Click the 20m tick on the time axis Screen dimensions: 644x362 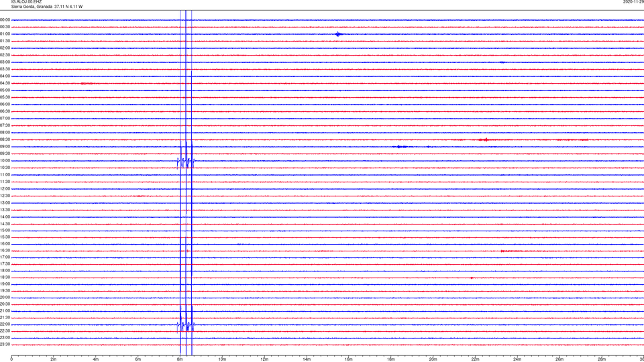click(x=433, y=359)
